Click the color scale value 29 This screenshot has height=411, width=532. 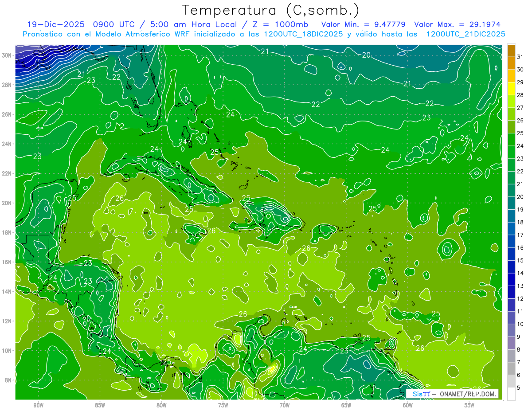pyautogui.click(x=520, y=82)
